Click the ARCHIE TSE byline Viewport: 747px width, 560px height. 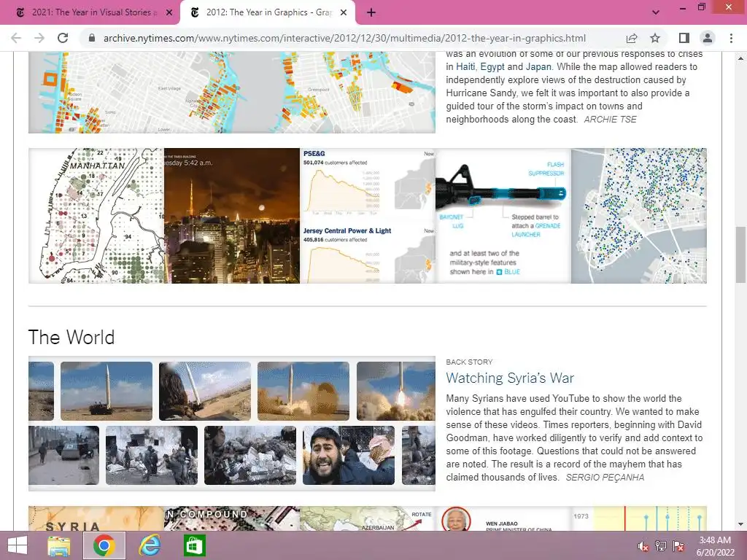point(611,120)
